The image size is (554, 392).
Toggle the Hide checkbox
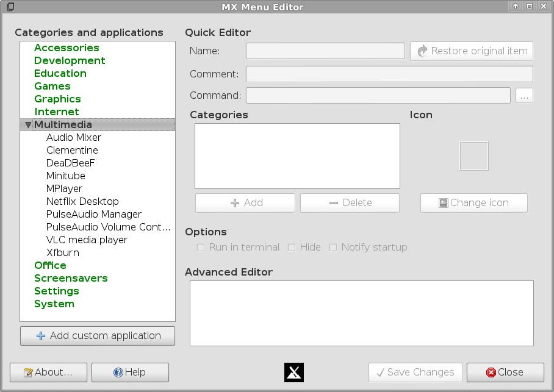click(292, 247)
